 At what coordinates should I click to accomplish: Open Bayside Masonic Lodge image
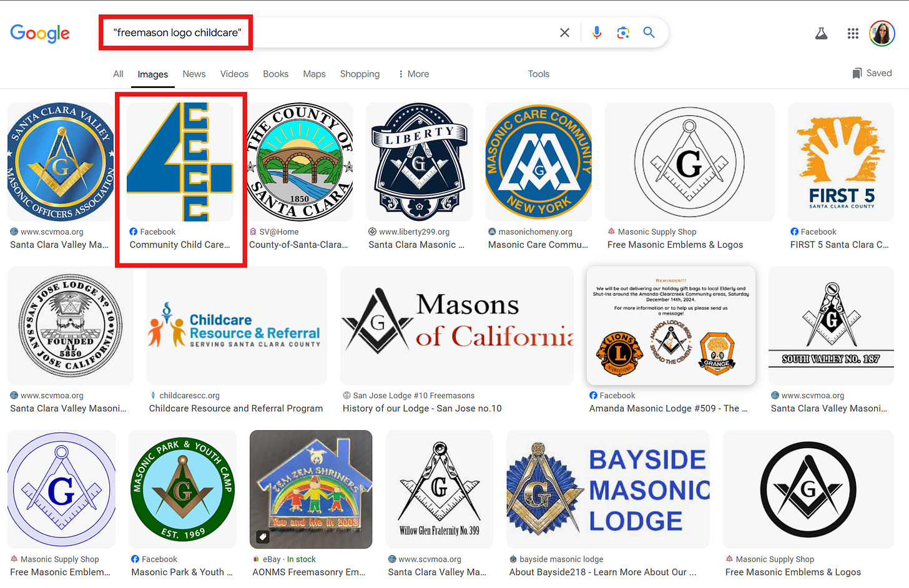[x=608, y=489]
